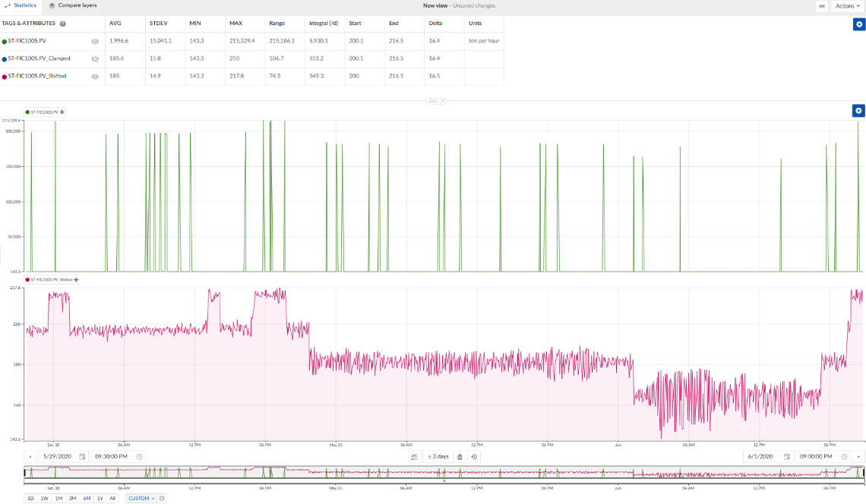Click the ST-FIC1005.PV_Shifted legend label on lower chart

52,280
